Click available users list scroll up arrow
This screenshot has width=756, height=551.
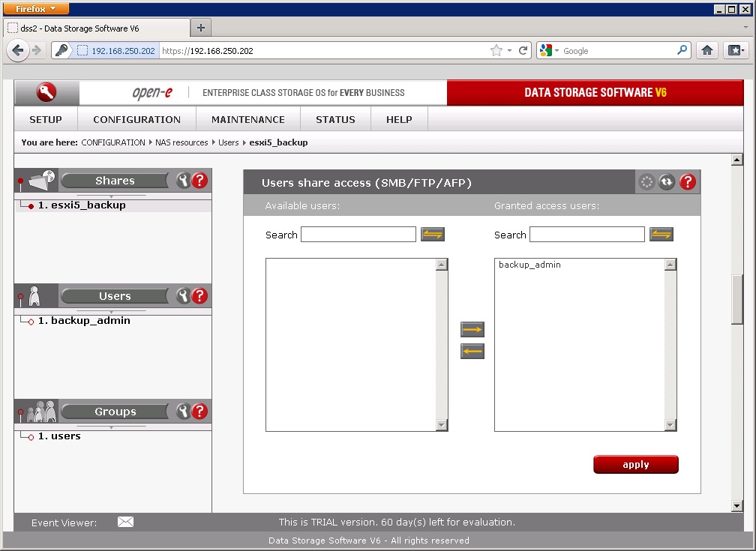[442, 264]
